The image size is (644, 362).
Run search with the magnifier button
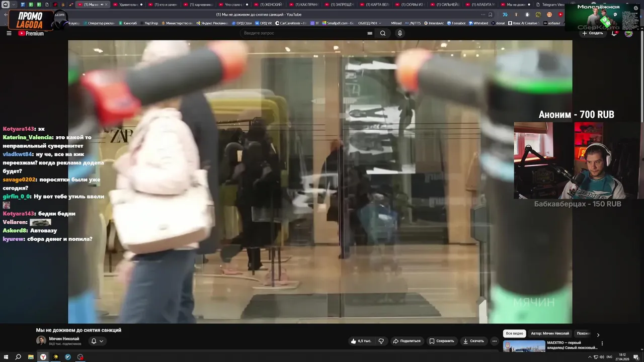[x=383, y=33]
